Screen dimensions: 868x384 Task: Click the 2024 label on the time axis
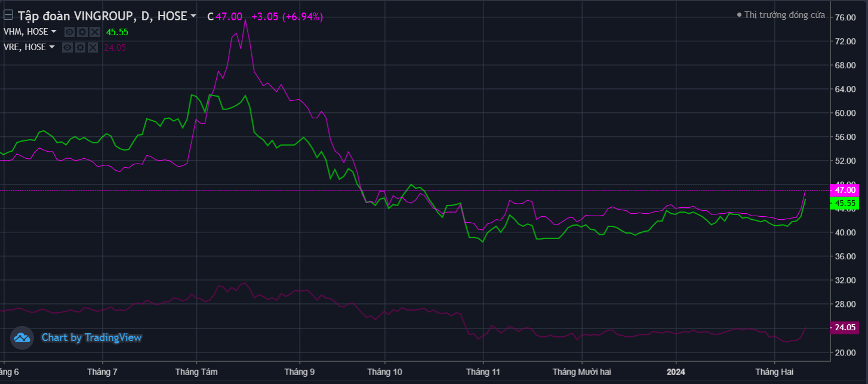tap(676, 371)
